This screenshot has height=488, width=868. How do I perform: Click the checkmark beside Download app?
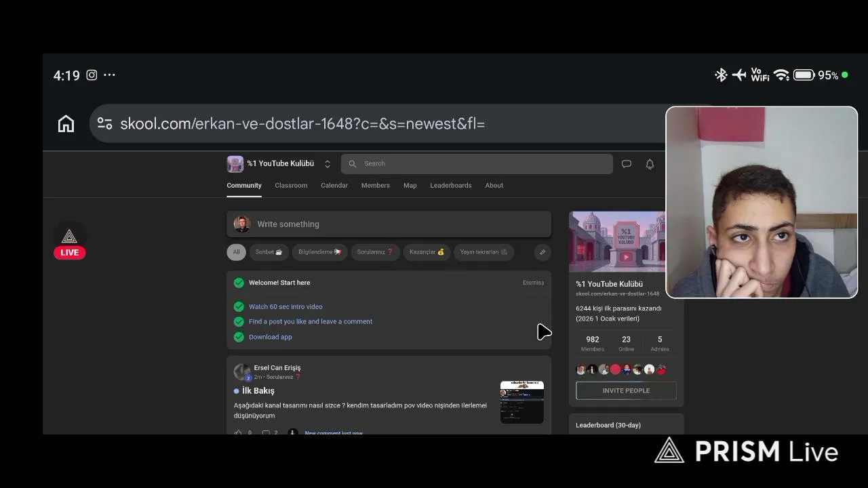(239, 337)
